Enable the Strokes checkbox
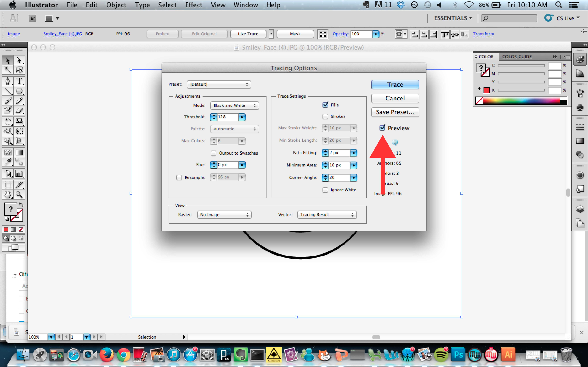 tap(325, 116)
